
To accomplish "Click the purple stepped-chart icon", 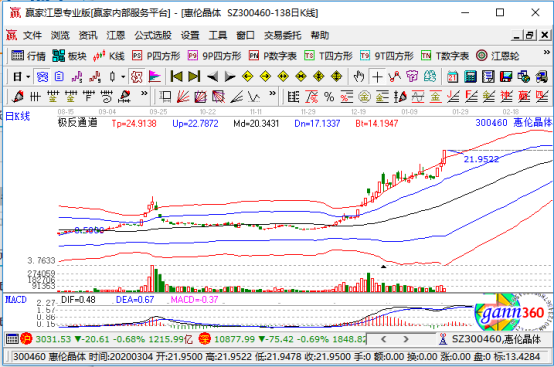I will [77, 77].
